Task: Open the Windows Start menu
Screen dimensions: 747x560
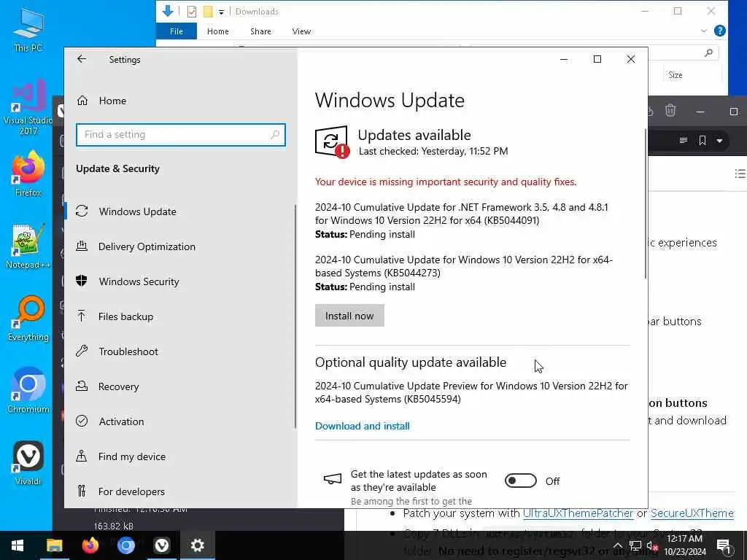Action: pos(18,545)
